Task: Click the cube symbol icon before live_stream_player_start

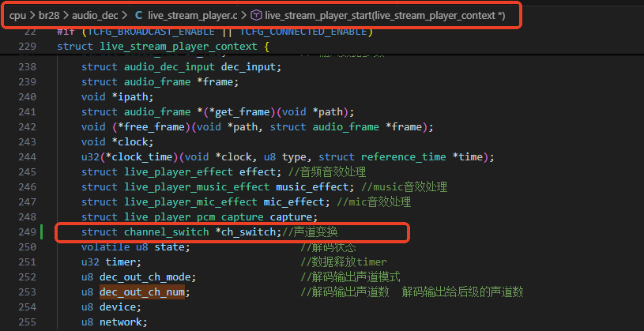Action: 256,16
